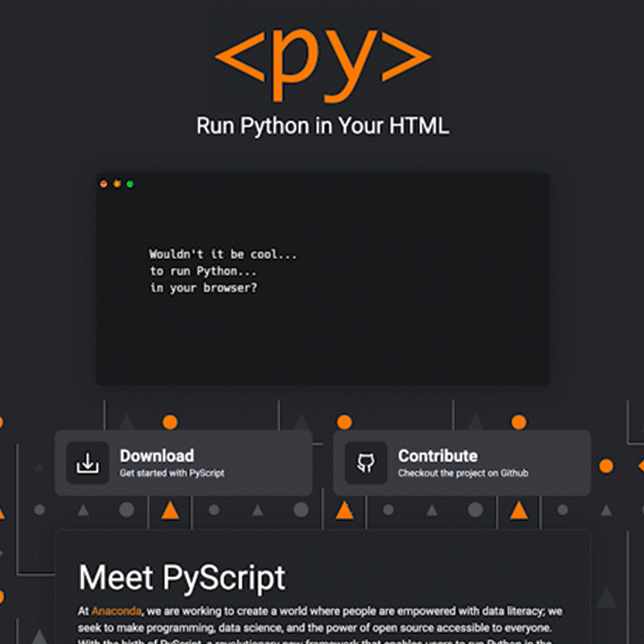This screenshot has width=644, height=644.
Task: Click the "Meet PyScript" heading
Action: tap(182, 578)
